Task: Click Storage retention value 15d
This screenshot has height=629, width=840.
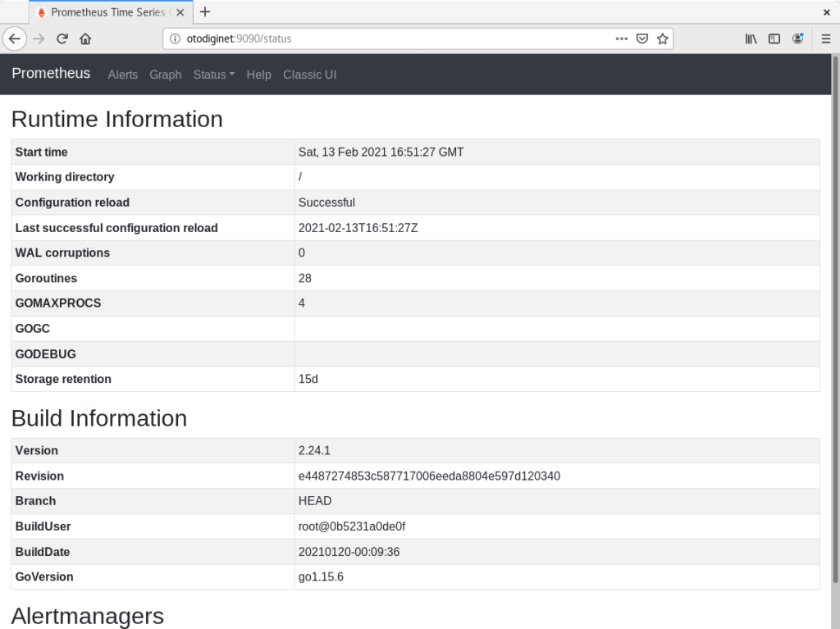Action: (x=308, y=379)
